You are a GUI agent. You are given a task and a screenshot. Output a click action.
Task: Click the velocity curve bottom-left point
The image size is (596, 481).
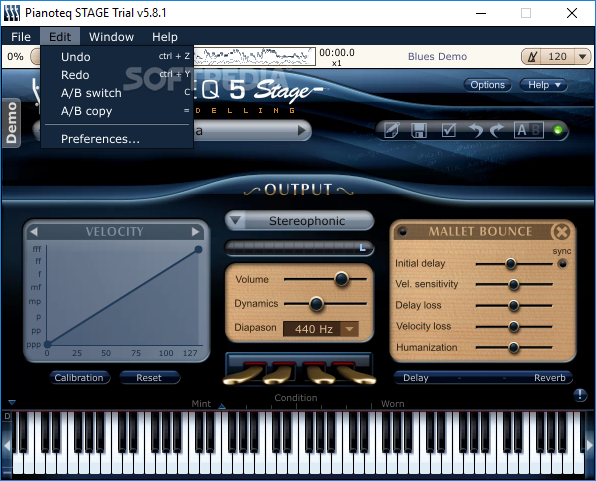47,344
